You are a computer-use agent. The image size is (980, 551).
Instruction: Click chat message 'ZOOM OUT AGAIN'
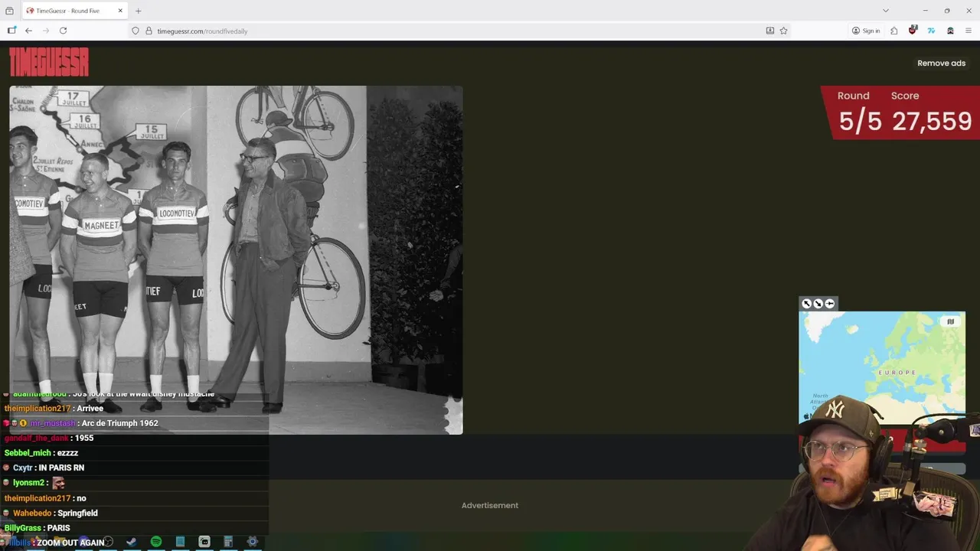70,543
